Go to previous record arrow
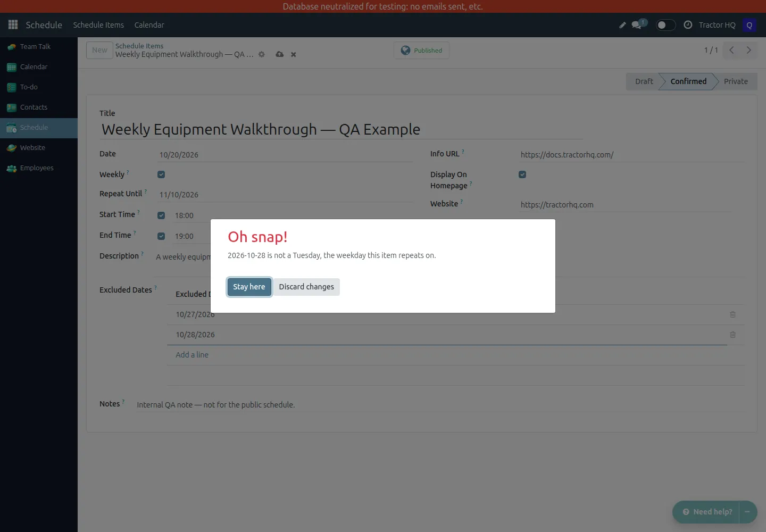This screenshot has height=532, width=766. point(731,50)
